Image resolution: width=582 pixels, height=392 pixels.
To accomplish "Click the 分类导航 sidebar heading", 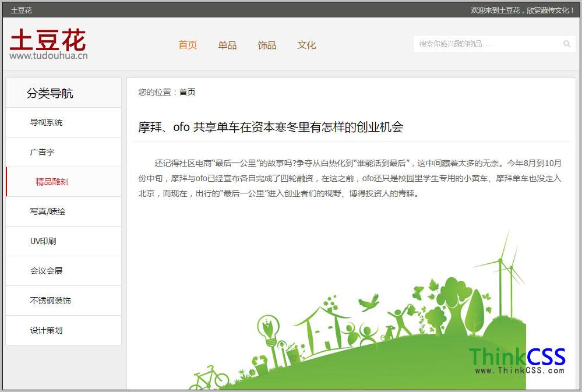I will pos(50,93).
